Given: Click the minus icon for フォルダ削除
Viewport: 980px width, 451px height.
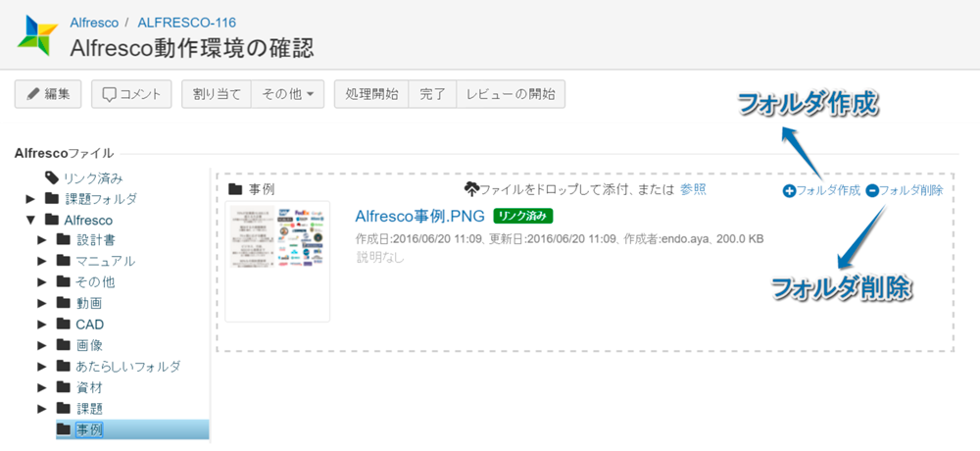Looking at the screenshot, I should [x=872, y=191].
